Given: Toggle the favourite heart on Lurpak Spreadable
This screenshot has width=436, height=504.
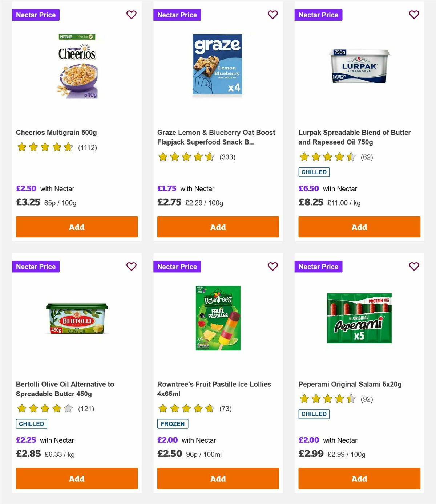Looking at the screenshot, I should [x=414, y=15].
